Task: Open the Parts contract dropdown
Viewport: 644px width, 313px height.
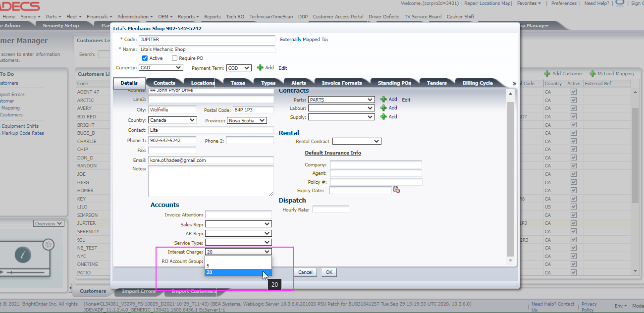Action: tap(341, 100)
